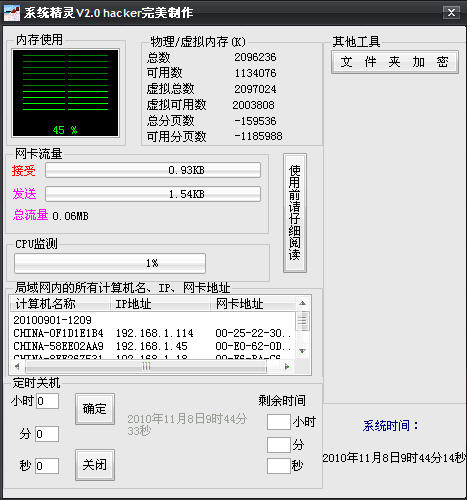Click the list's scroll up arrow

(x=302, y=303)
